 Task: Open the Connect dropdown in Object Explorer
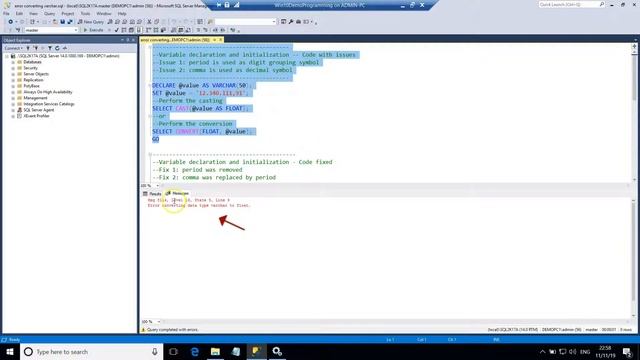(x=14, y=48)
